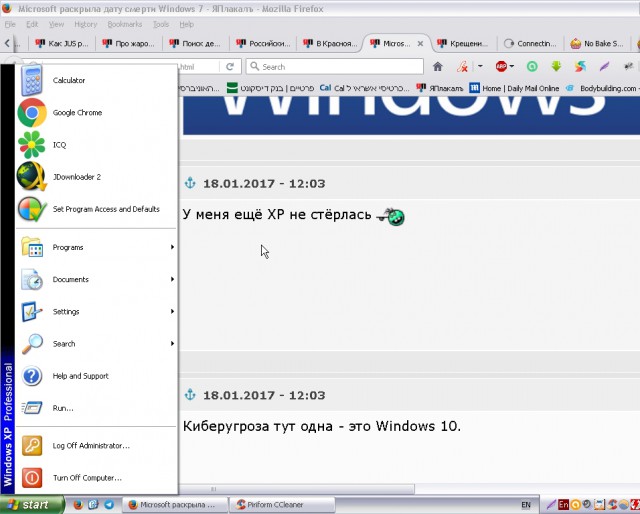Viewport: 640px width, 514px height.
Task: Expand the Programs submenu
Action: tap(96, 247)
